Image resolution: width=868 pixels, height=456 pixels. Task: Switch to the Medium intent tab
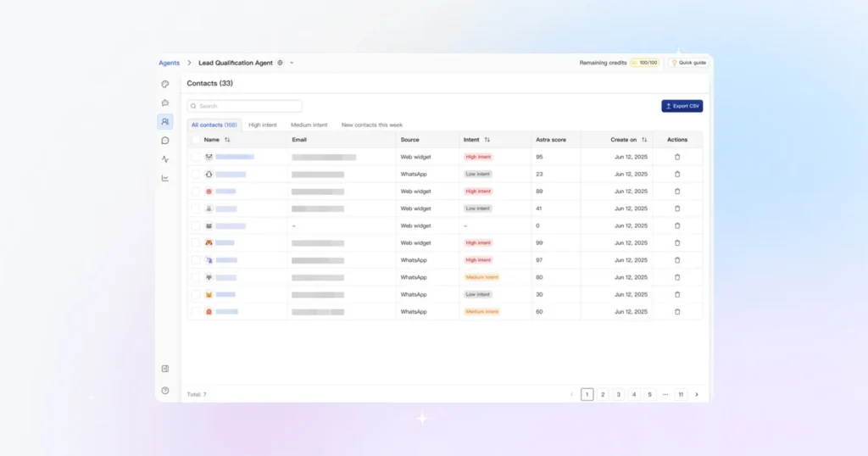[309, 125]
